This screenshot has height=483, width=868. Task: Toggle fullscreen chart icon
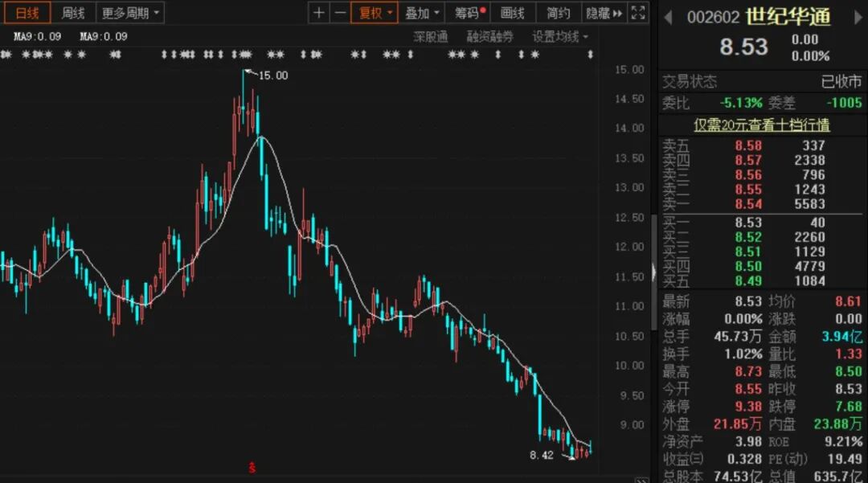(x=637, y=13)
